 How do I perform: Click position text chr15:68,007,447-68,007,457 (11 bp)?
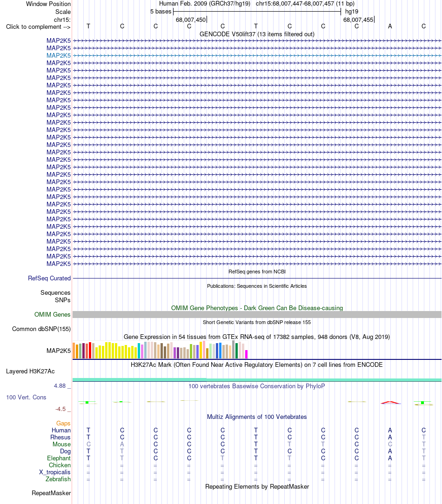305,4
